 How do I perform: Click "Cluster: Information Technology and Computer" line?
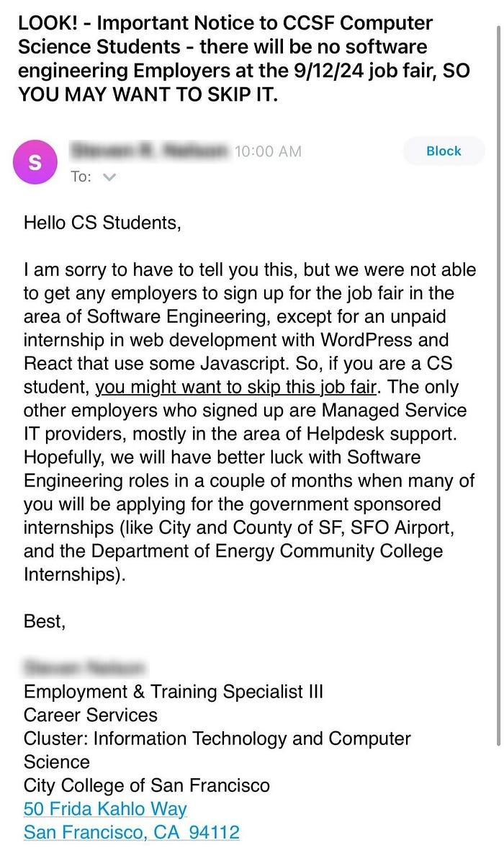(x=217, y=739)
